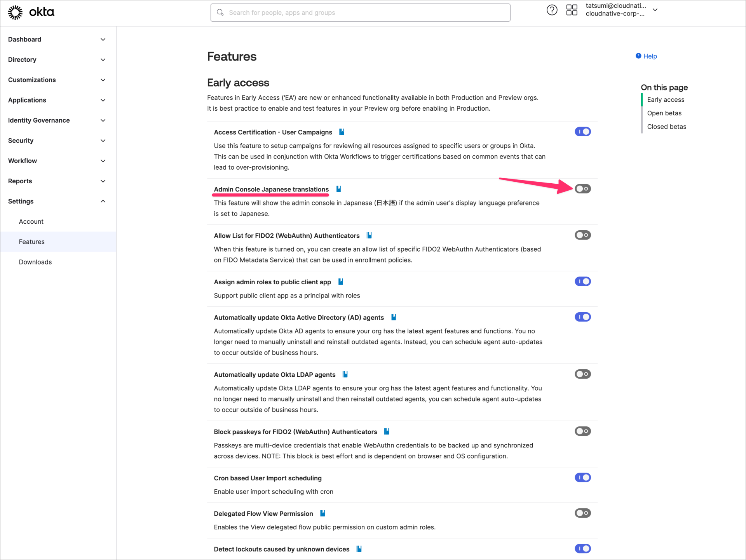746x560 pixels.
Task: Open documentation icon for Detect lockouts feature
Action: 359,549
